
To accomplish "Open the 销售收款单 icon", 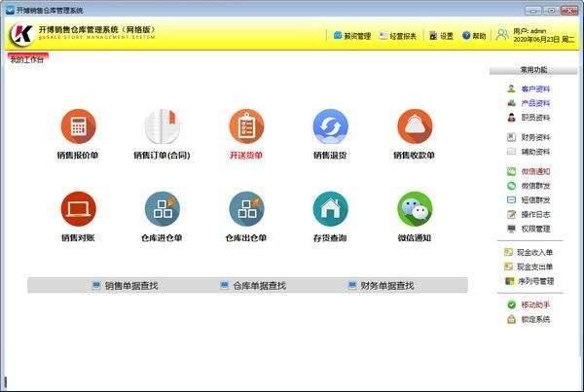I will coord(414,125).
